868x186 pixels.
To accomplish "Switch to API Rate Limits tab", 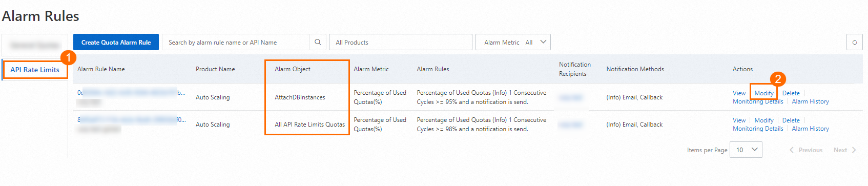I will click(35, 70).
